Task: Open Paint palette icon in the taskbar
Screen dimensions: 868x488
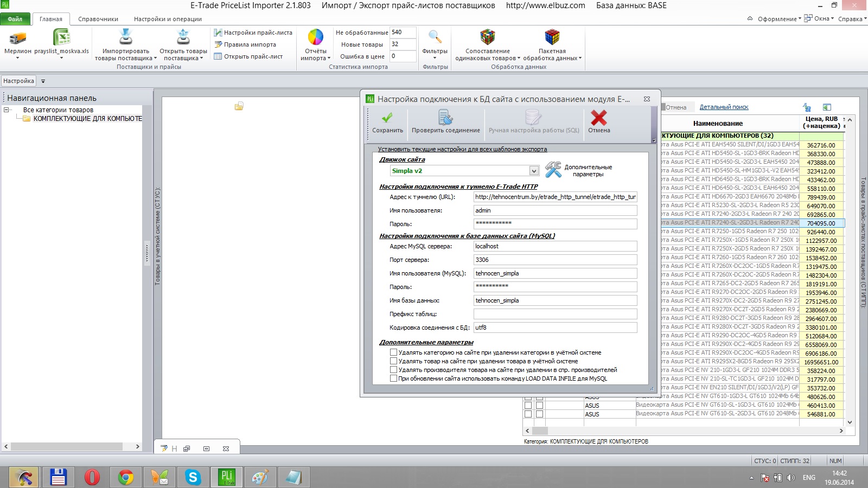Action: click(x=260, y=477)
